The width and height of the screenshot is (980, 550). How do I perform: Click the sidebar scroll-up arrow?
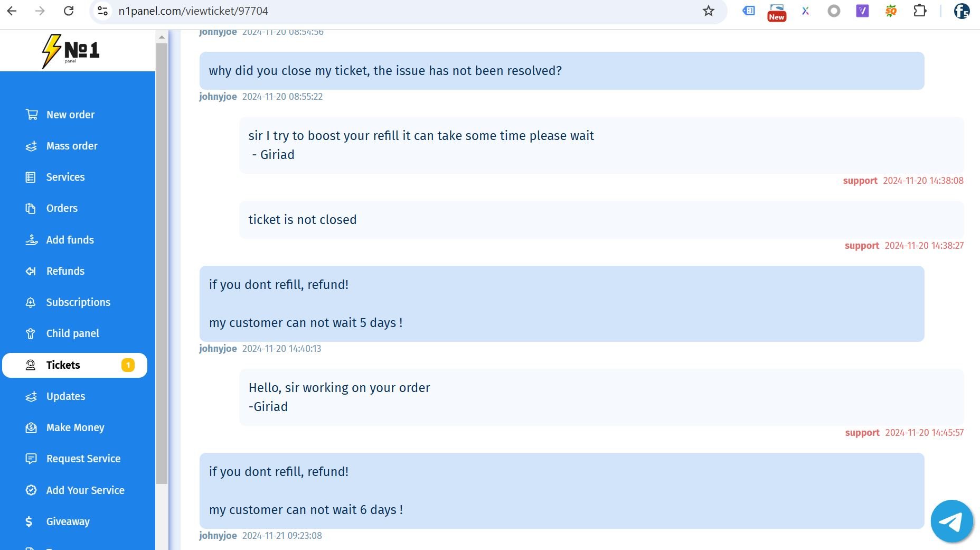pos(162,37)
